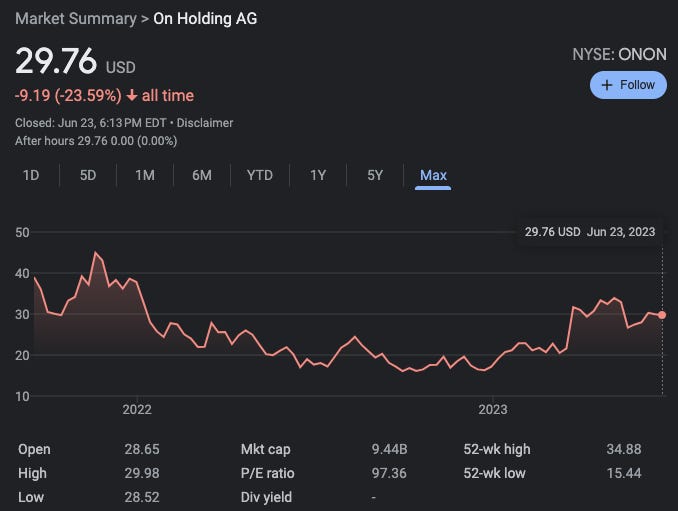Click the P/E ratio label
This screenshot has height=511, width=678.
(x=267, y=473)
